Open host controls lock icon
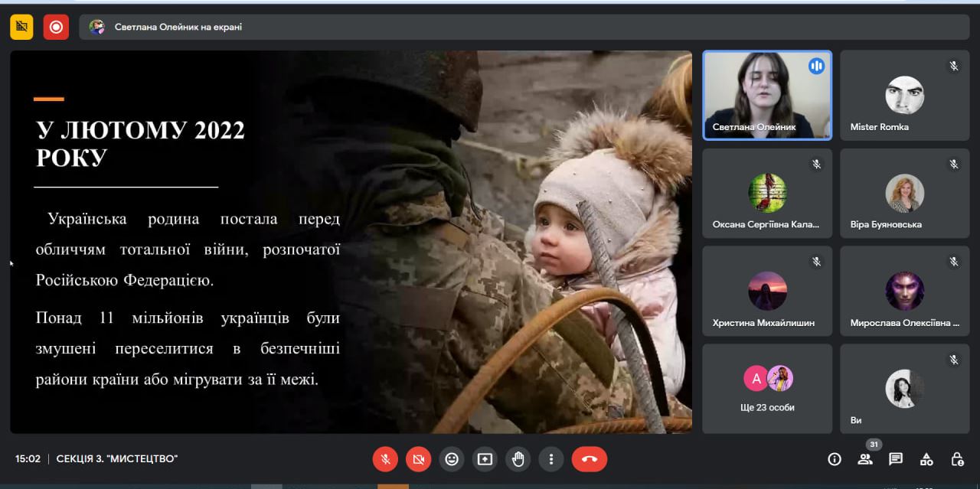This screenshot has width=980, height=489. 957,459
